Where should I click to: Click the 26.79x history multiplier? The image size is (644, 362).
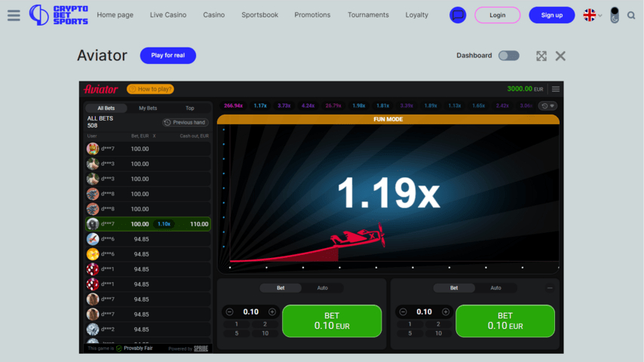coord(333,106)
